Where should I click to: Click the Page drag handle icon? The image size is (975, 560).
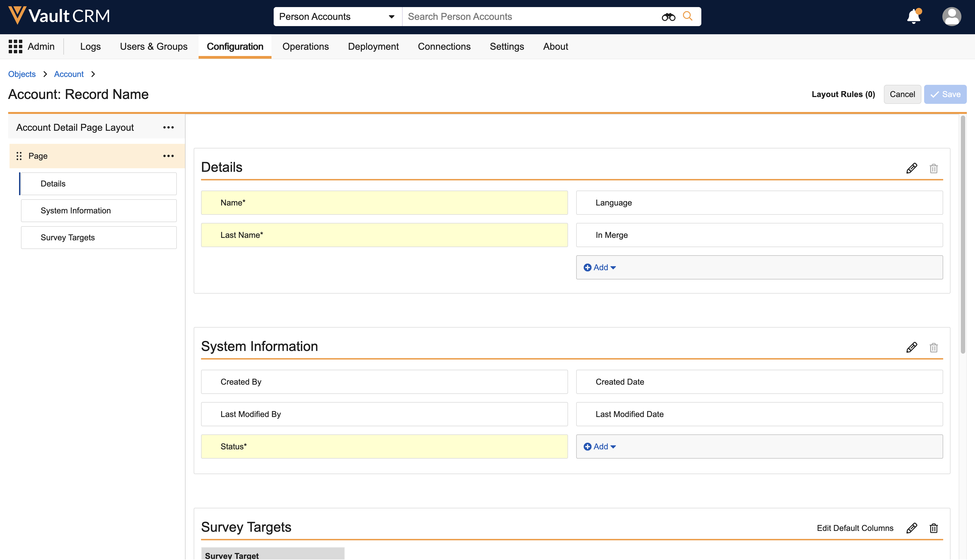[19, 156]
